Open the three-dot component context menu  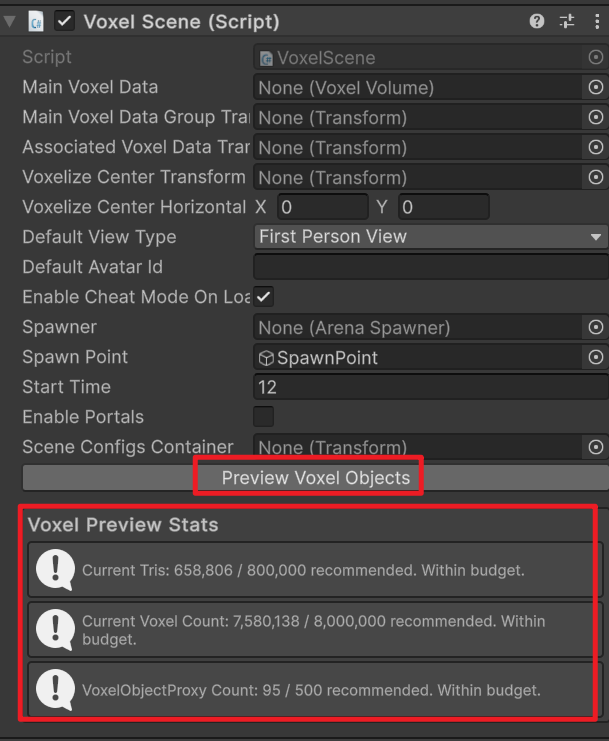point(597,21)
